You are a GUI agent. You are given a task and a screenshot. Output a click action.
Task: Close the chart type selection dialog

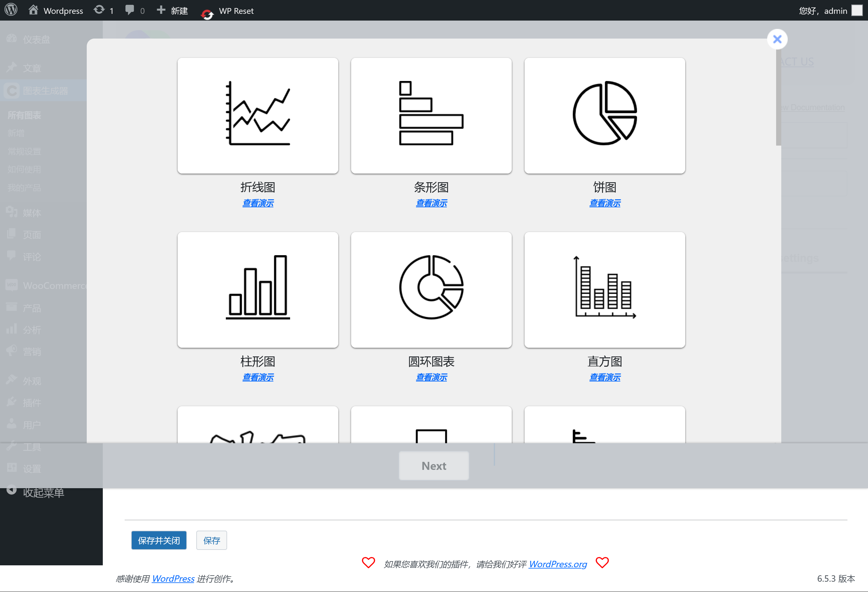point(777,39)
